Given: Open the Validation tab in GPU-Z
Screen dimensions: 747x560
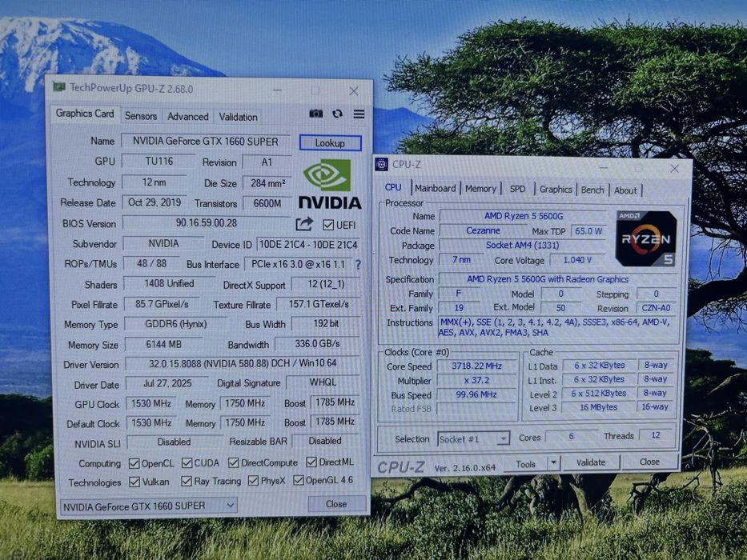Looking at the screenshot, I should 239,117.
